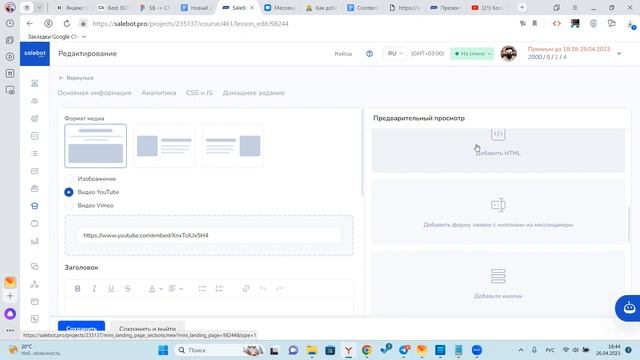This screenshot has height=360, width=640.
Task: Open the courses icon in the sidebar
Action: coord(35,206)
